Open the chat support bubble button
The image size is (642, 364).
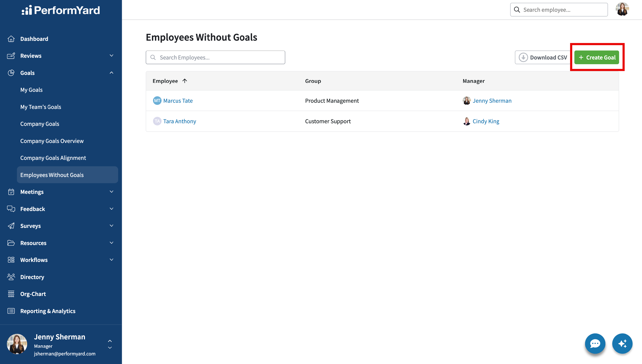(595, 343)
